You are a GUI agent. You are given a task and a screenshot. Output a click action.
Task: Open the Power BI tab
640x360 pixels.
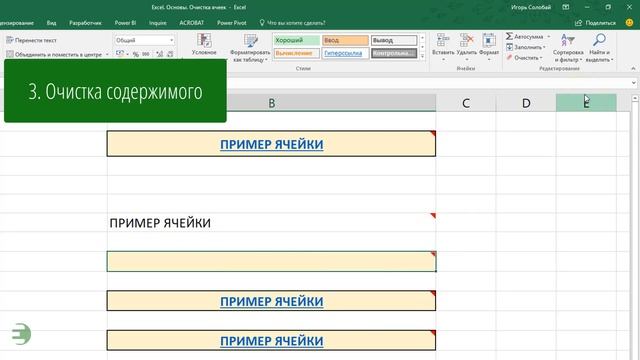tap(125, 23)
